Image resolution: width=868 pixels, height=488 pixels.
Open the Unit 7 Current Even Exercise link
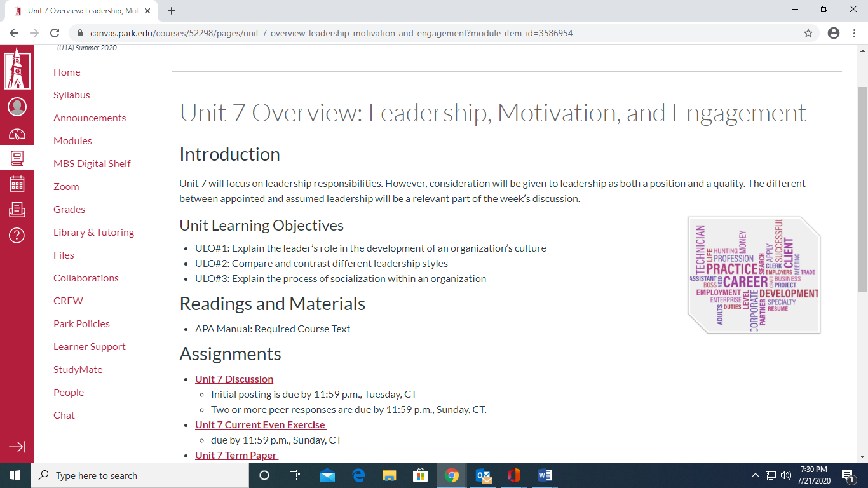pos(260,424)
